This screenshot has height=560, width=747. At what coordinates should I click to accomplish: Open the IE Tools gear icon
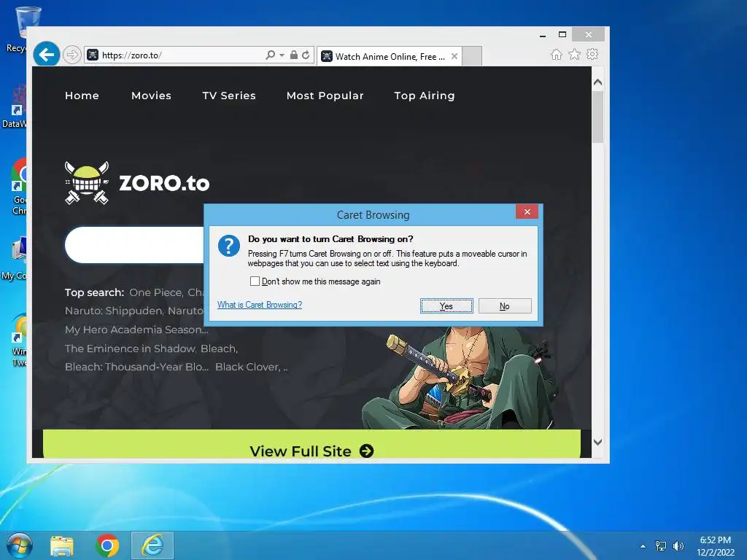pos(592,54)
